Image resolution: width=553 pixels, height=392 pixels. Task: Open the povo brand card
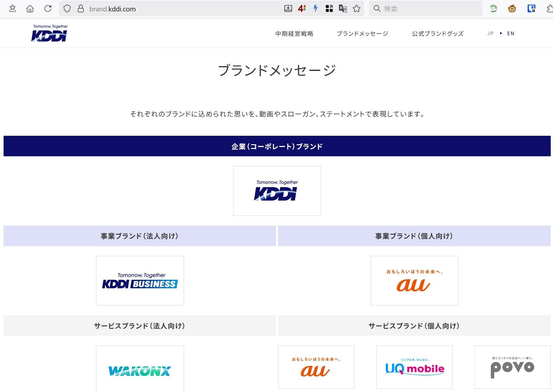[x=513, y=367]
